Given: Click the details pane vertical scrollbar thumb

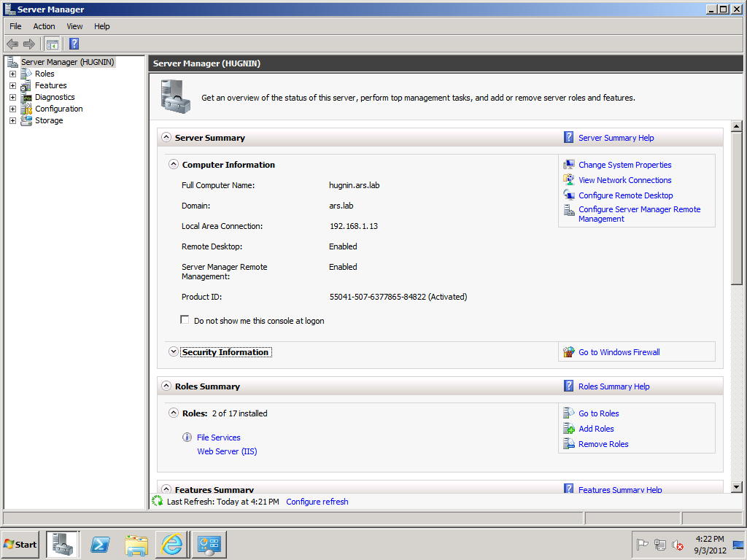Looking at the screenshot, I should [x=737, y=209].
